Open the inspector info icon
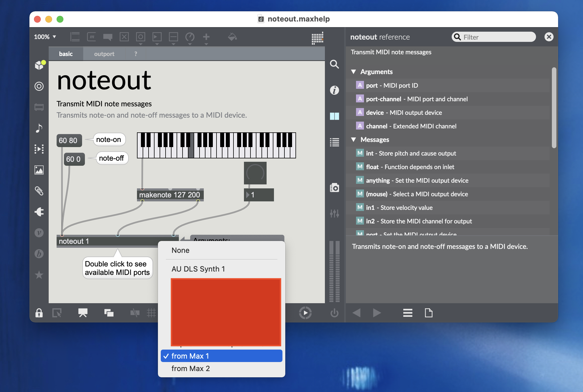583x392 pixels. (x=334, y=90)
